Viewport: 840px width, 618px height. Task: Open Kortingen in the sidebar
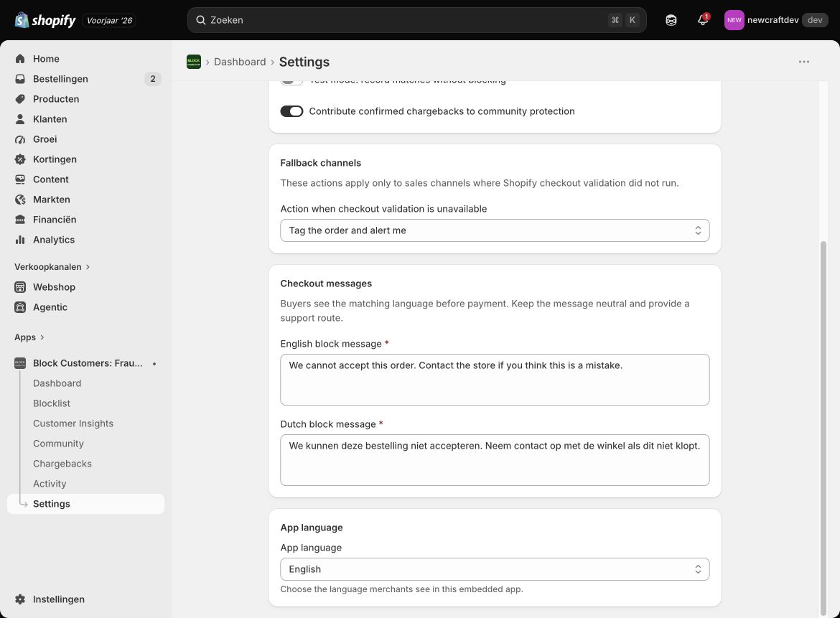pos(85,159)
